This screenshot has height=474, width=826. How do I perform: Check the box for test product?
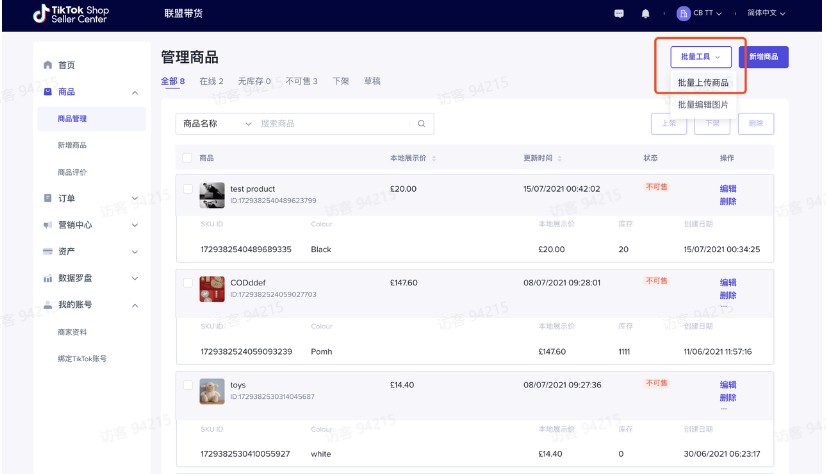(187, 188)
